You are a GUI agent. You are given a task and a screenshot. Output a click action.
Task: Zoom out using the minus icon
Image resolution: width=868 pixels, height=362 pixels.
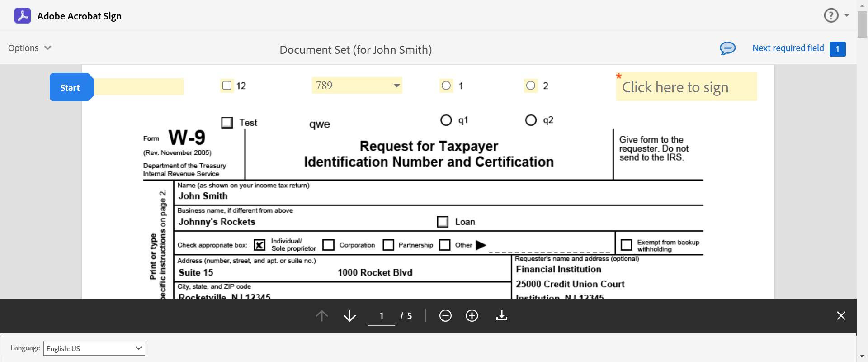[445, 315]
